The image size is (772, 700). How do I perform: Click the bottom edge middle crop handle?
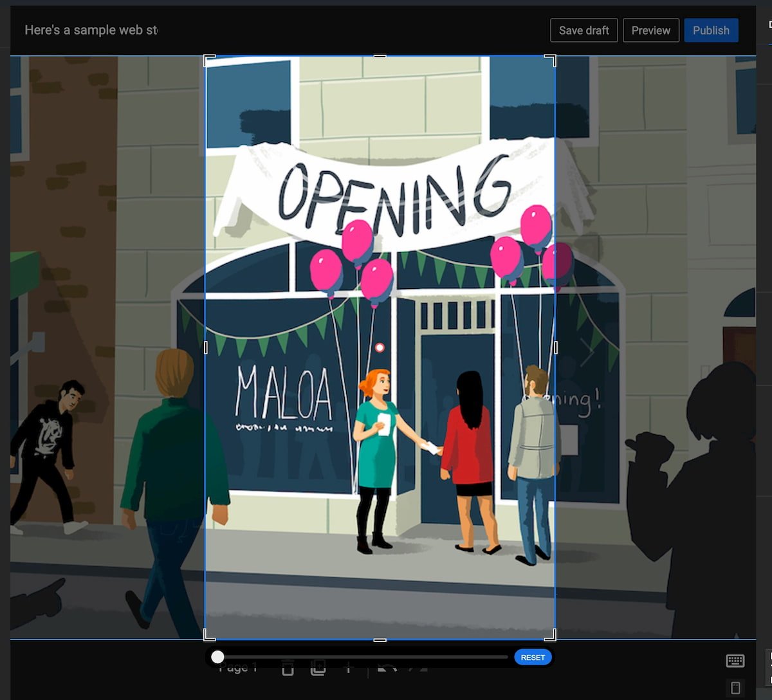tap(380, 640)
